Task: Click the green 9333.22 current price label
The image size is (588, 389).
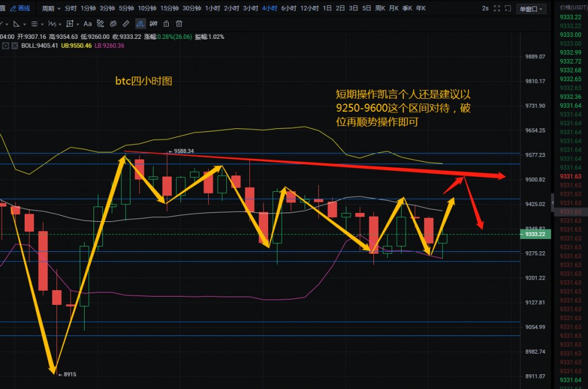Action: [536, 234]
